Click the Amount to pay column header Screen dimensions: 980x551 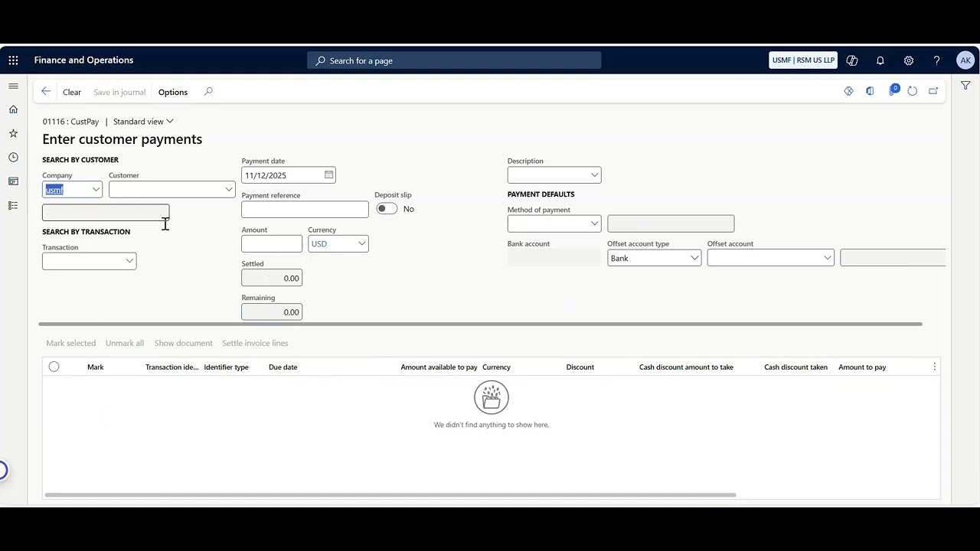click(862, 367)
